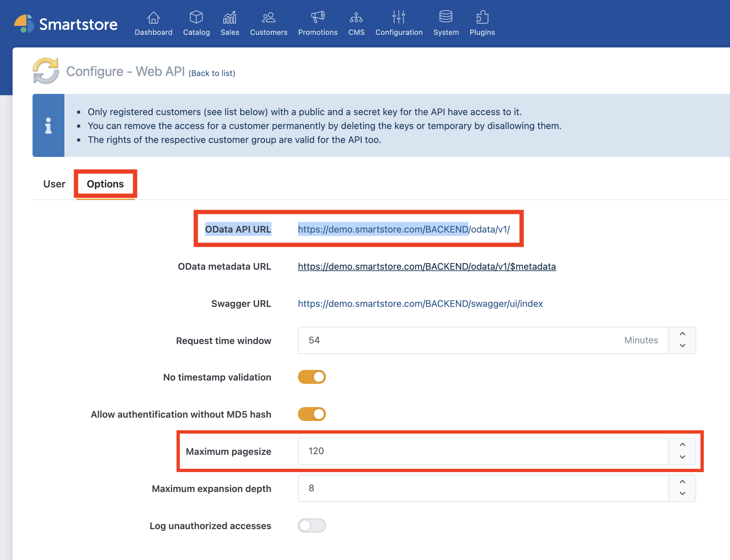Click the Configure - Web API heading
Viewport: 730px width, 560px height.
(125, 71)
